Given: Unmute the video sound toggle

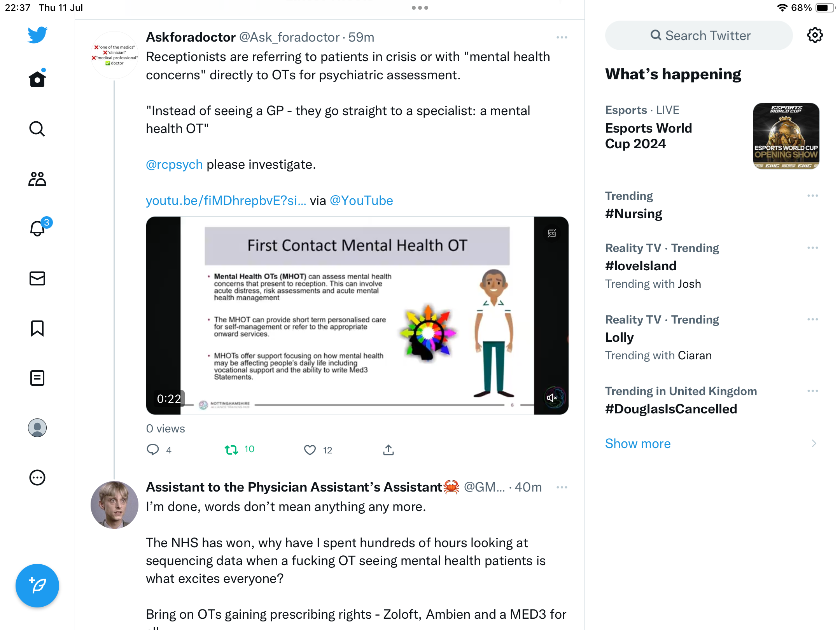Looking at the screenshot, I should point(553,397).
